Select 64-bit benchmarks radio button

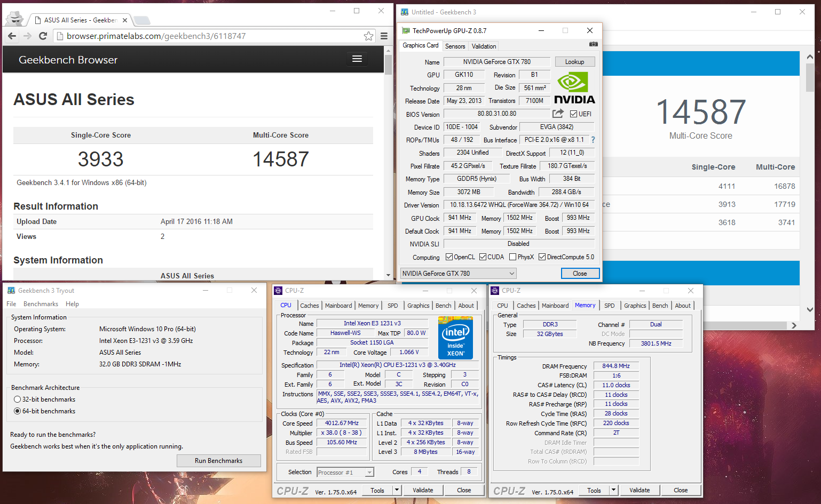pos(18,411)
